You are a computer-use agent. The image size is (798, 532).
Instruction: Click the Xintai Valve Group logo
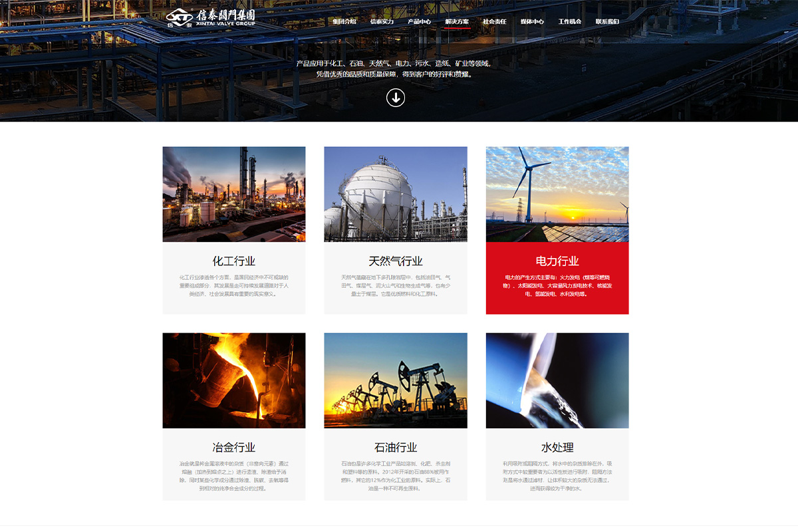coord(210,18)
